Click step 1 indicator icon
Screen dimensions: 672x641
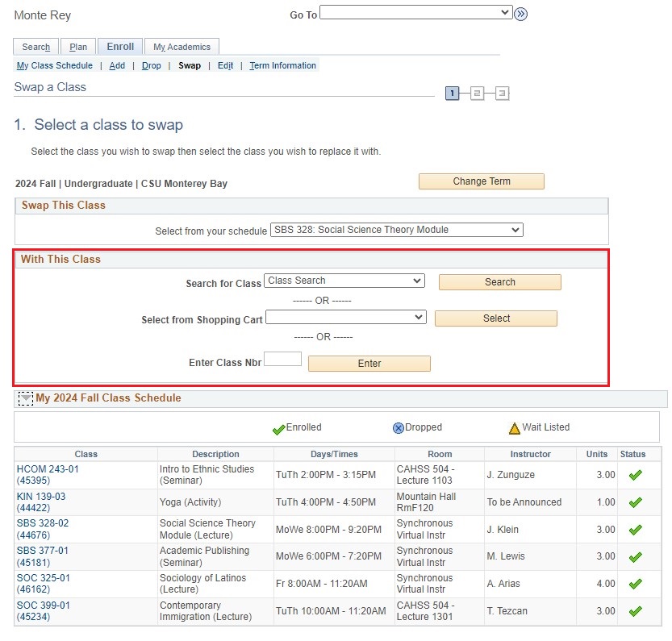[453, 93]
